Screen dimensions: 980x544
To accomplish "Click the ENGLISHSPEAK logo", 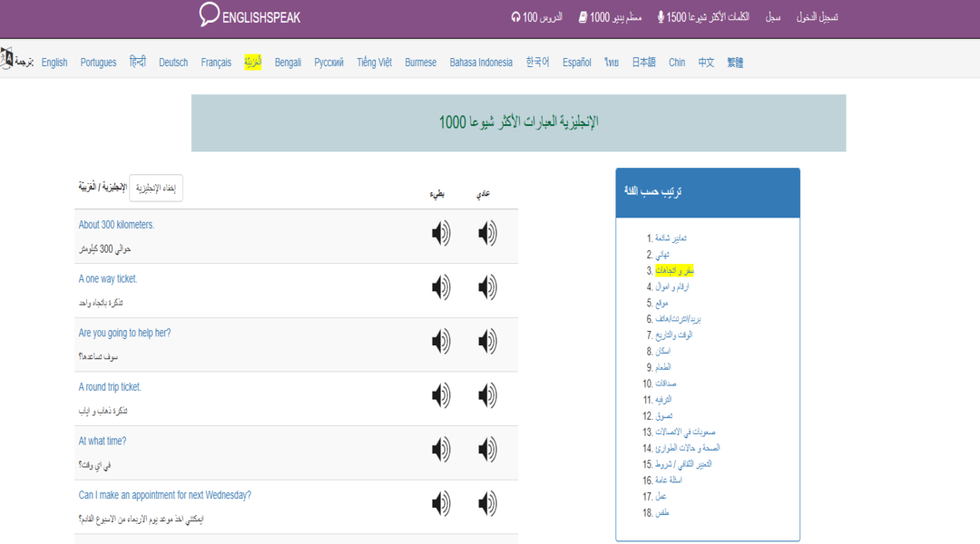I will pos(251,17).
